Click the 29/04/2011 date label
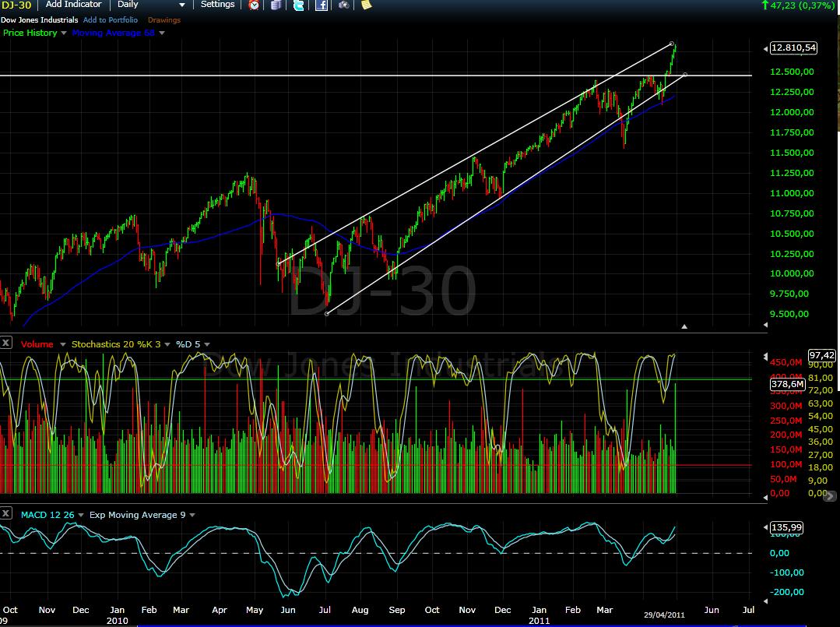This screenshot has height=627, width=840. click(664, 615)
